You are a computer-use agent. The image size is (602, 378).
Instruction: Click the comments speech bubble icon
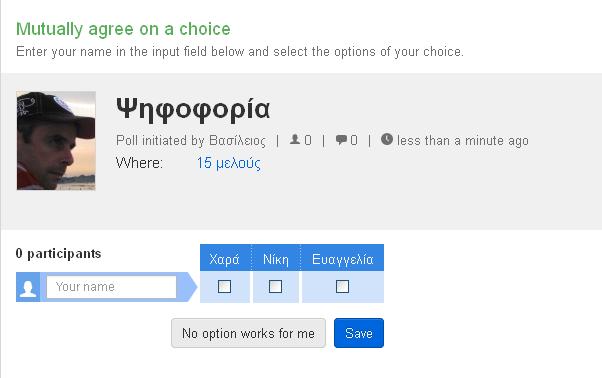coord(341,139)
